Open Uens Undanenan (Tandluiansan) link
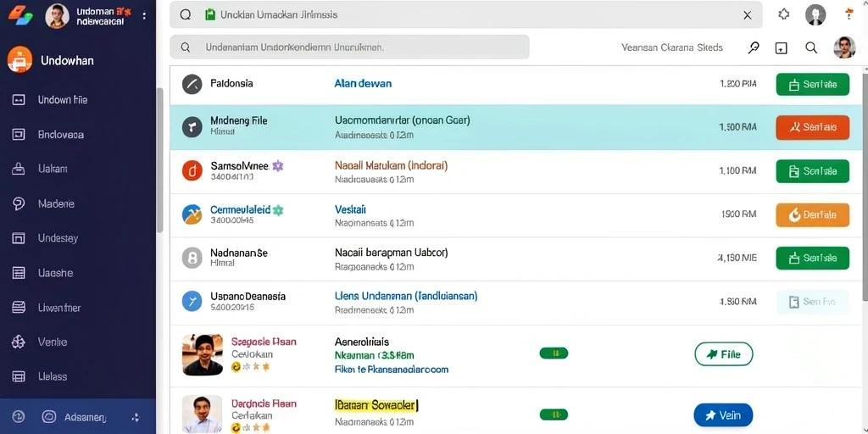 click(406, 296)
